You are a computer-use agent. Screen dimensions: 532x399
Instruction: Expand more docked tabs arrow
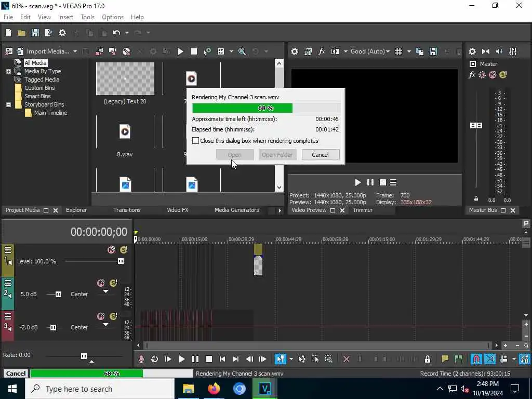(280, 210)
